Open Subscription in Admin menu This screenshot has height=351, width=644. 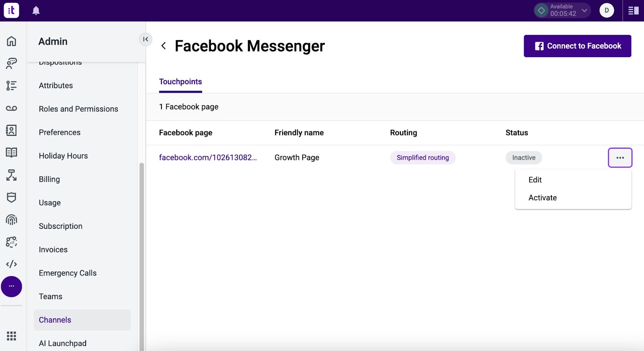[60, 226]
